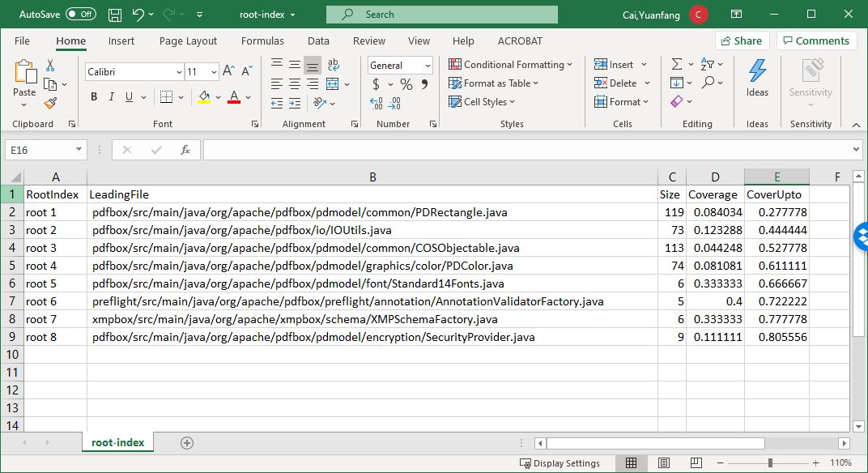
Task: Click the Undo arrow icon
Action: click(x=138, y=15)
